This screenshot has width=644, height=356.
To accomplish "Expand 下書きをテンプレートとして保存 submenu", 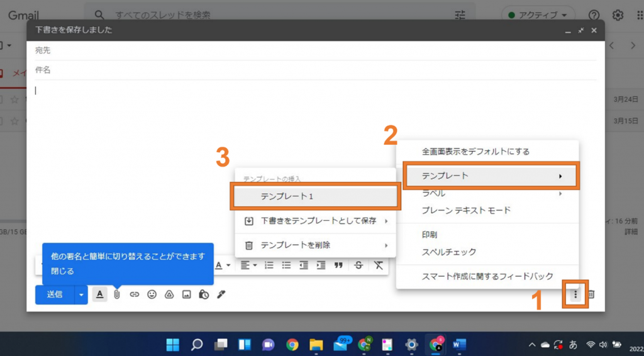I will coord(315,221).
